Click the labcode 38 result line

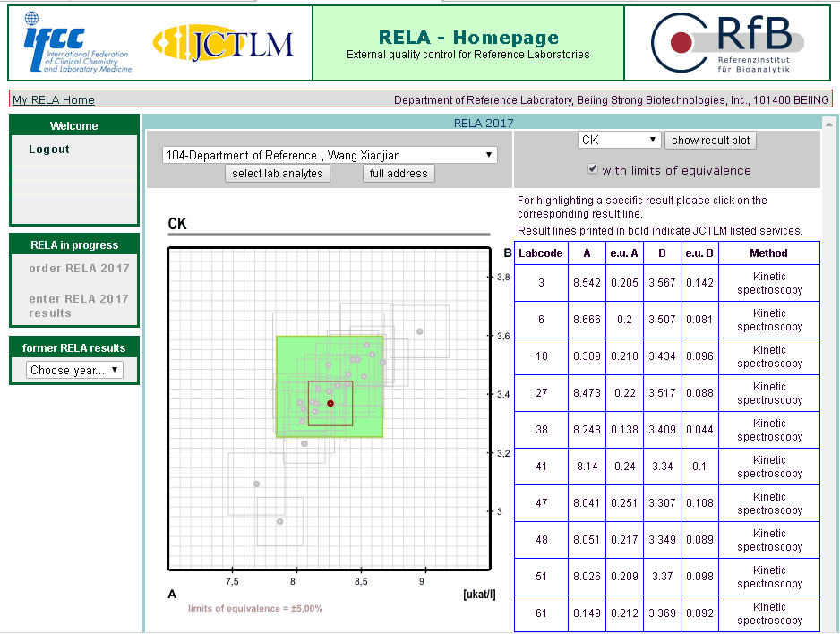click(667, 430)
